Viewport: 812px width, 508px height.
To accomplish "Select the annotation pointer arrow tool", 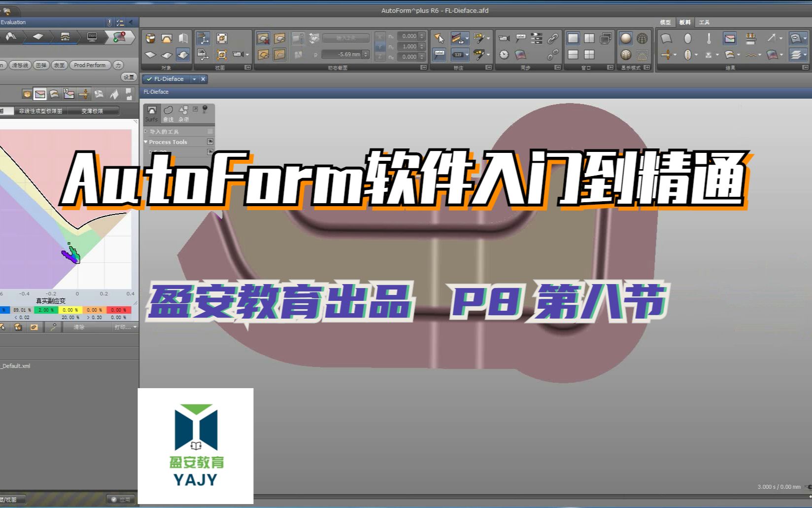I will [439, 38].
